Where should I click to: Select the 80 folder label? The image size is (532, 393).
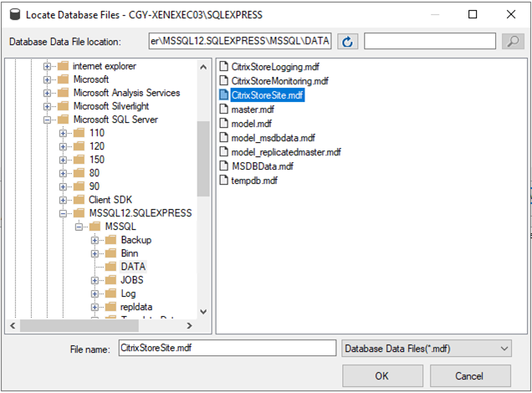(95, 173)
